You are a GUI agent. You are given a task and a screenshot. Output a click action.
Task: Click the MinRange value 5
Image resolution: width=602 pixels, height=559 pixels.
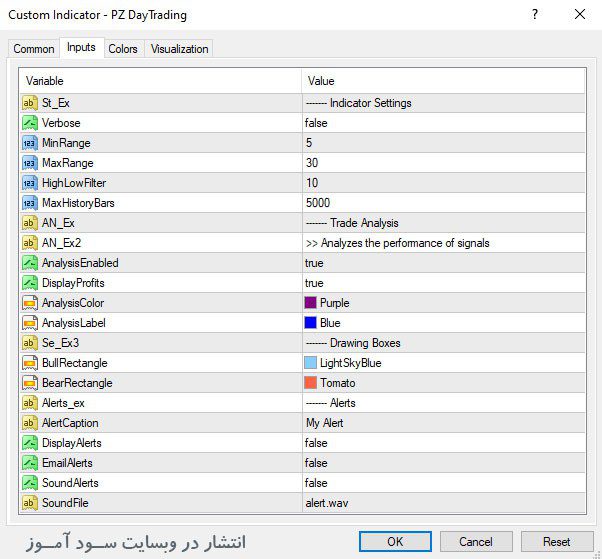tap(309, 143)
